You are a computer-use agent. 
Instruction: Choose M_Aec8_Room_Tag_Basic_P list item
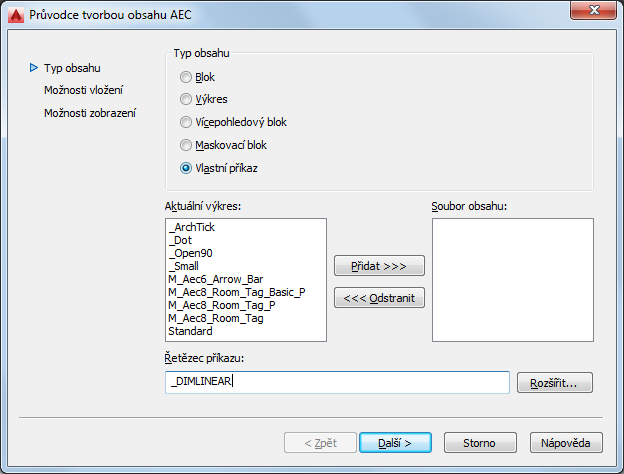tap(236, 292)
